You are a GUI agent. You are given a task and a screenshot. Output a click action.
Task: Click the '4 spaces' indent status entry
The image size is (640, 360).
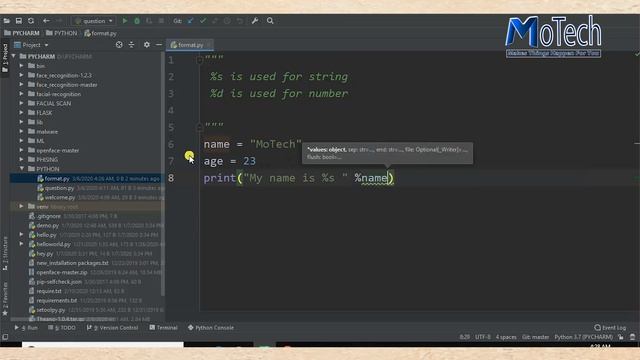pos(506,337)
